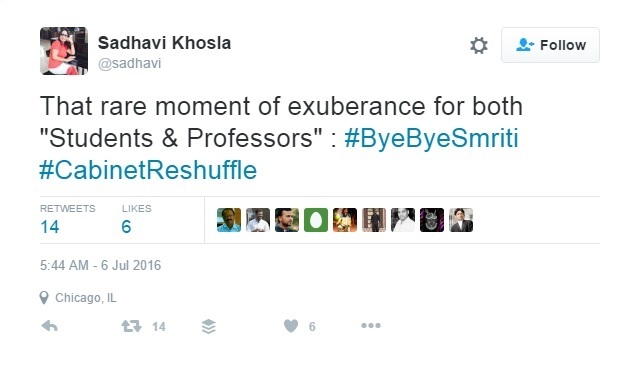Open the green egg avatar profile
The image size is (622, 374).
coord(316,220)
